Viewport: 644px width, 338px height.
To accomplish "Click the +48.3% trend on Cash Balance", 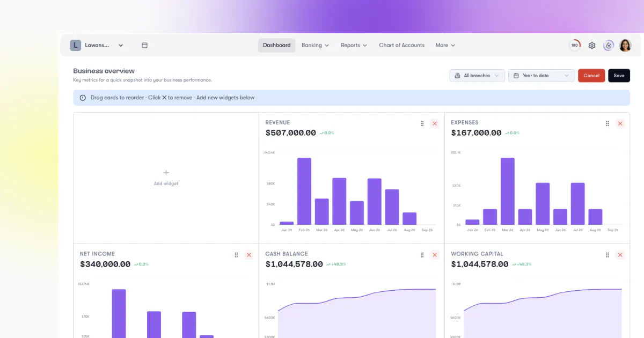I will pos(336,264).
